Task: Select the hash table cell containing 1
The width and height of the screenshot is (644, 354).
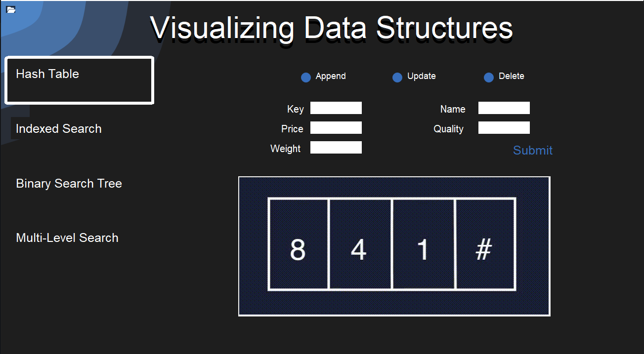Action: point(423,243)
